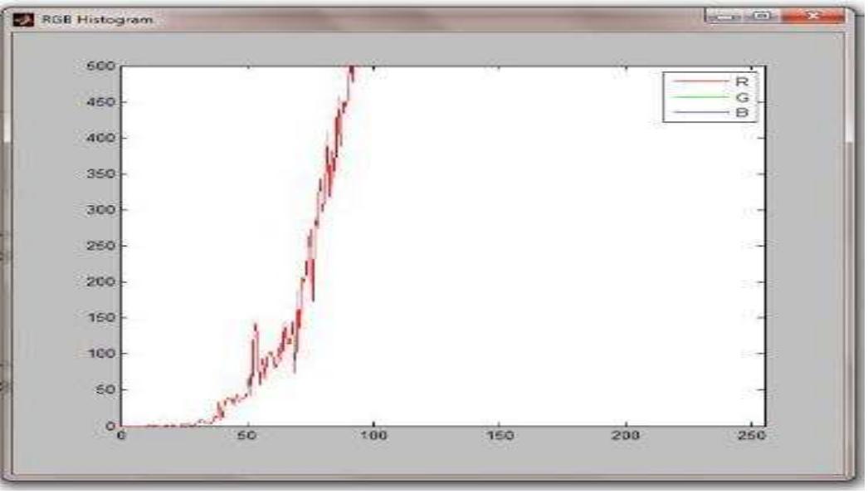Image resolution: width=868 pixels, height=494 pixels.
Task: Select the B label in the legend
Action: [740, 111]
